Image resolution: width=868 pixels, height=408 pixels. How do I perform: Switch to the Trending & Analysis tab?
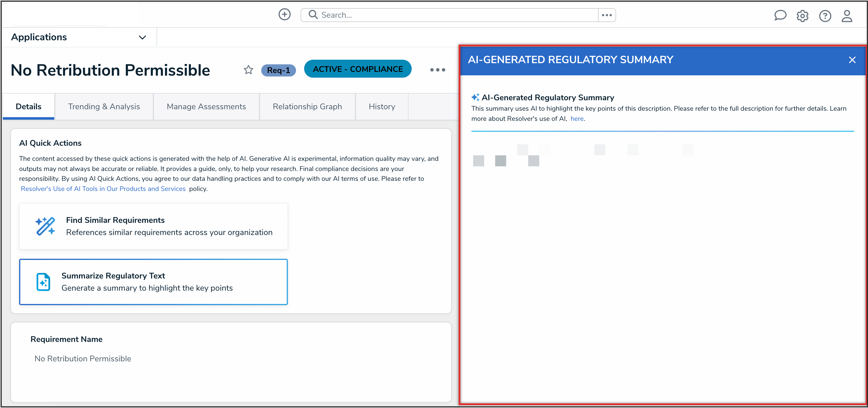tap(104, 106)
